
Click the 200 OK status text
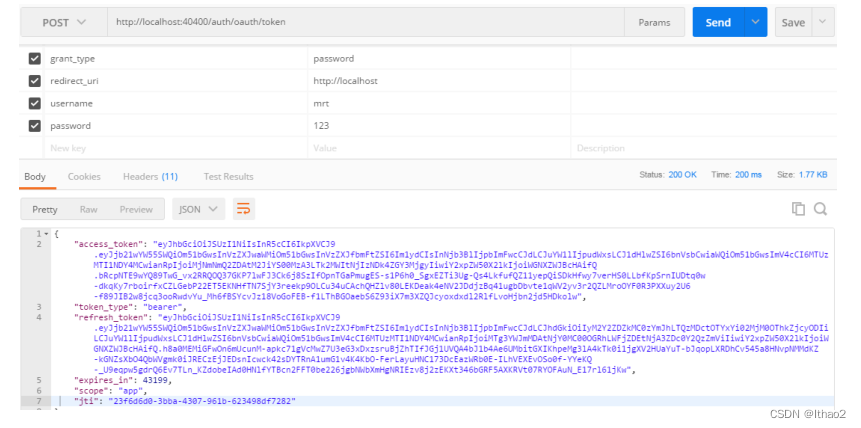click(683, 174)
